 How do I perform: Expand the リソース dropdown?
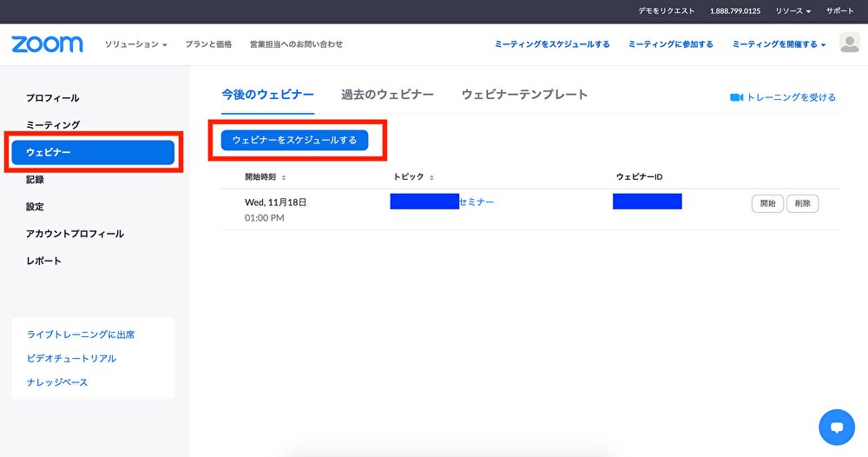pos(792,11)
